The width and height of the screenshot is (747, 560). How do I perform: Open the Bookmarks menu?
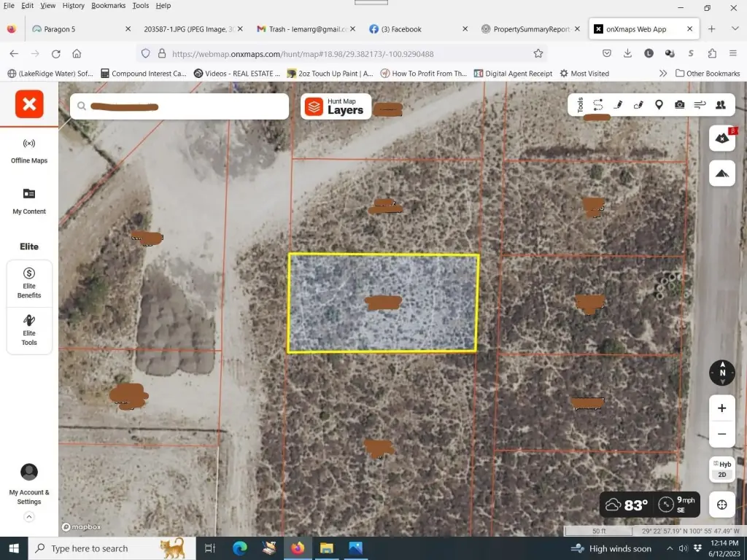tap(108, 5)
